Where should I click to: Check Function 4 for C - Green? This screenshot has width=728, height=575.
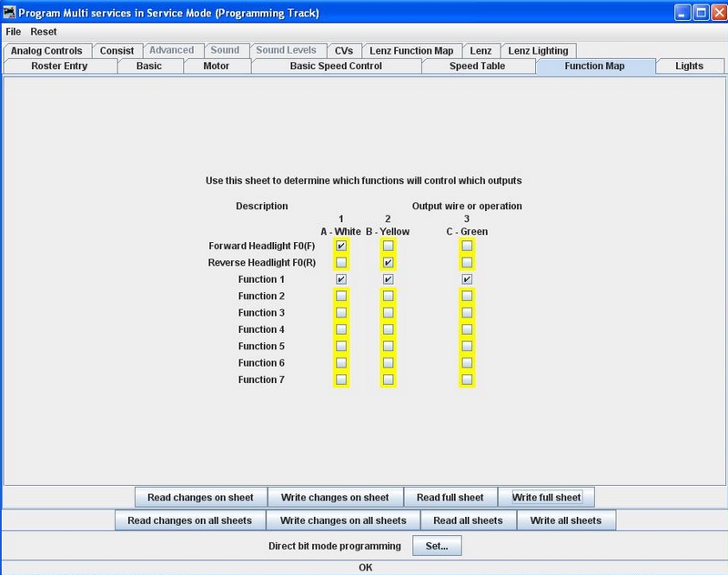coord(467,329)
